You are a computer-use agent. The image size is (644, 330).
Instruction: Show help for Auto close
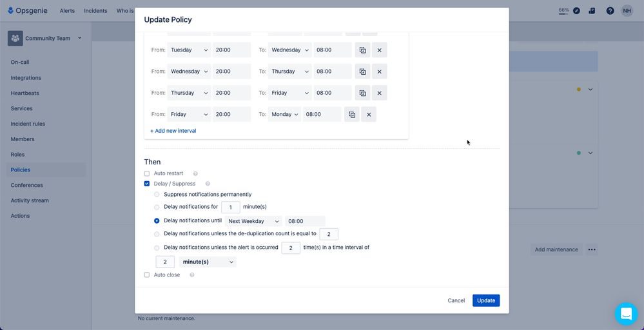point(192,275)
